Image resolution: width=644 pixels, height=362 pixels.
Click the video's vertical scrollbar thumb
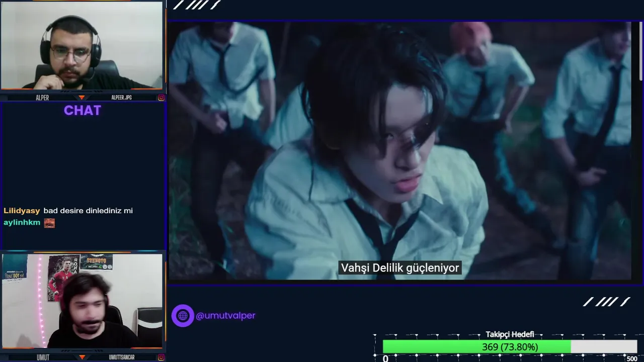click(x=640, y=51)
